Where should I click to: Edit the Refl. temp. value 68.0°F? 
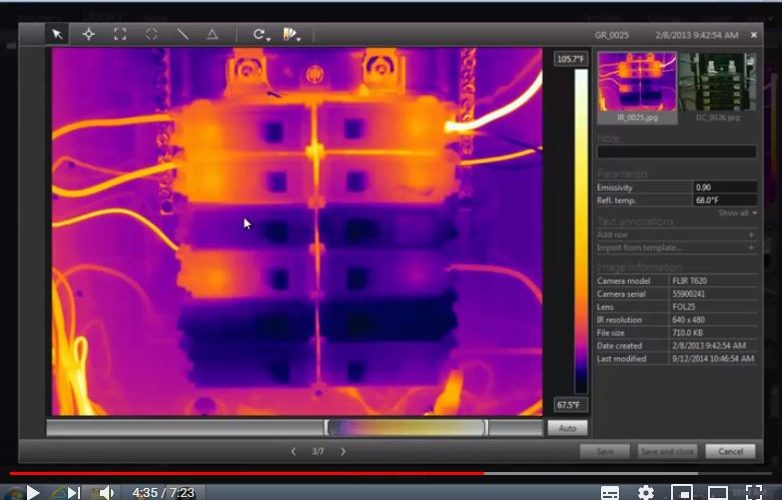pyautogui.click(x=725, y=200)
